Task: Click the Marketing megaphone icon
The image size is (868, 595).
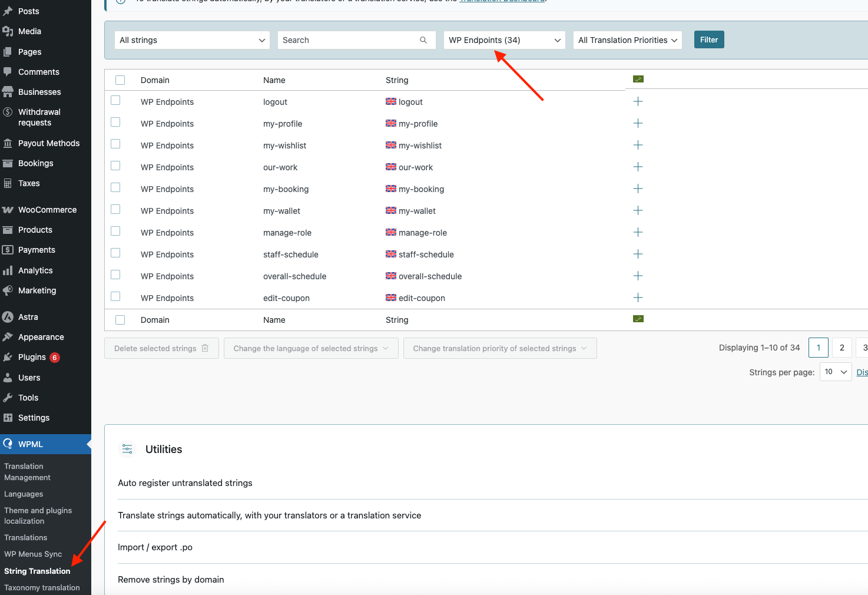Action: 8,290
